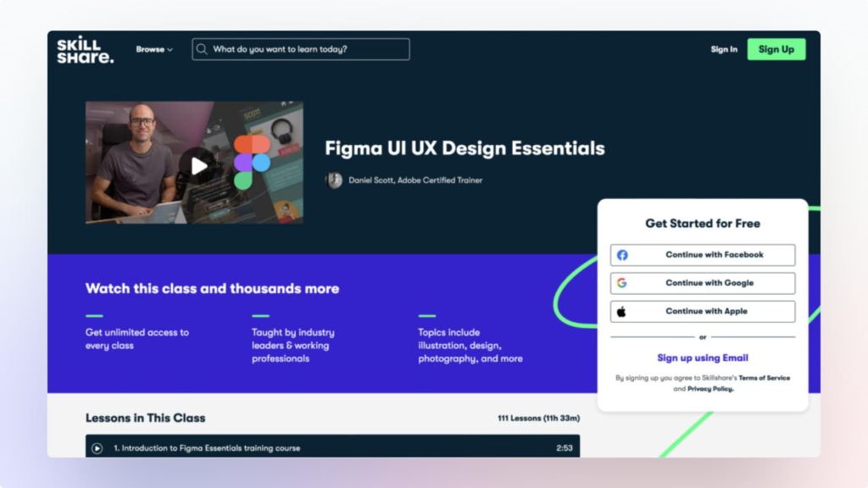
Task: Click the green Sign Up button
Action: [776, 49]
